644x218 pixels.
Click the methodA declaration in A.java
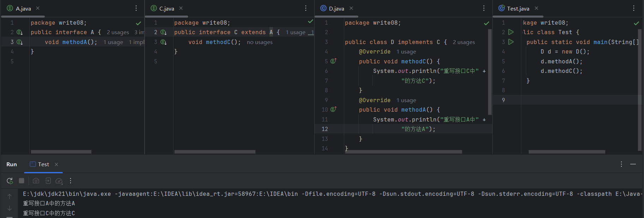point(71,42)
